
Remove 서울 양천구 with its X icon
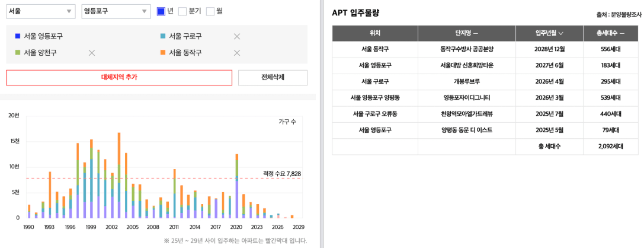[92, 53]
